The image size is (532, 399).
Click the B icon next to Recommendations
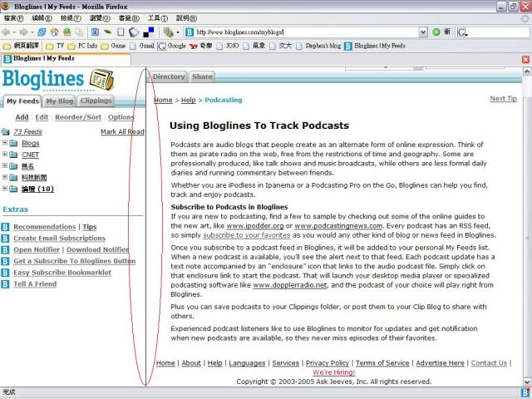tap(6, 227)
